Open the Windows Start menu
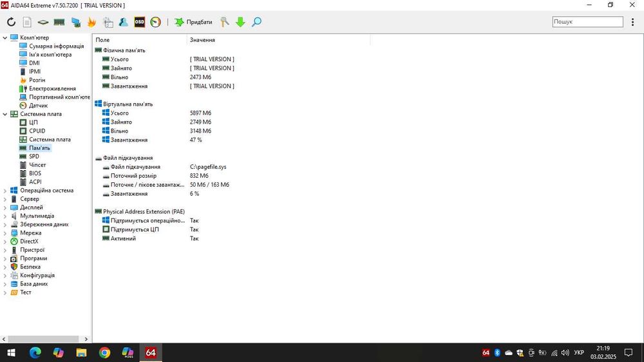 [x=11, y=352]
